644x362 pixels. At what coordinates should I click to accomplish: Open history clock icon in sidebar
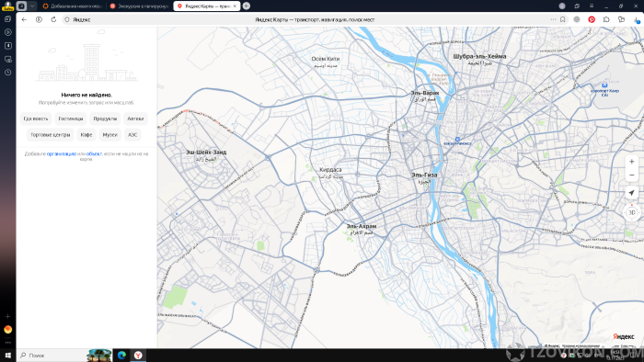(x=7, y=73)
